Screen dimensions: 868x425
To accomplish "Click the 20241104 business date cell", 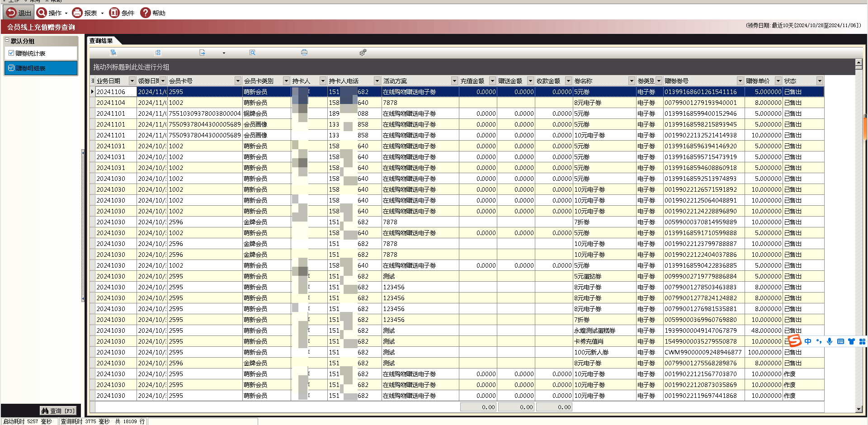I will [x=116, y=103].
